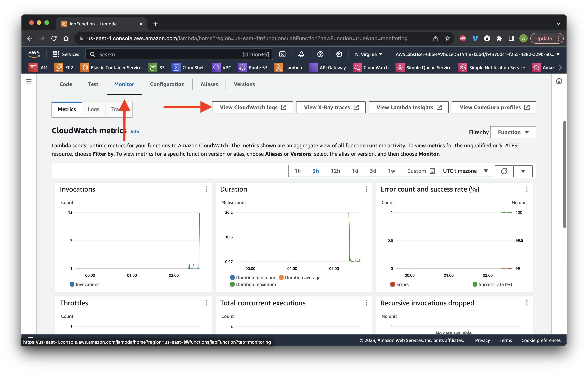
Task: Open the Filter by Function dropdown
Action: (x=513, y=132)
